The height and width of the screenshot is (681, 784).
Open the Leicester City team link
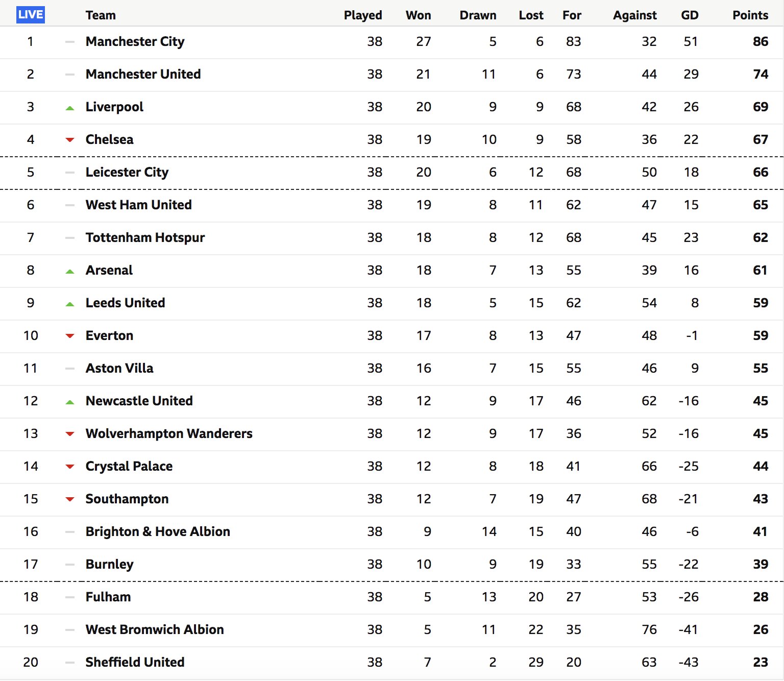click(127, 172)
